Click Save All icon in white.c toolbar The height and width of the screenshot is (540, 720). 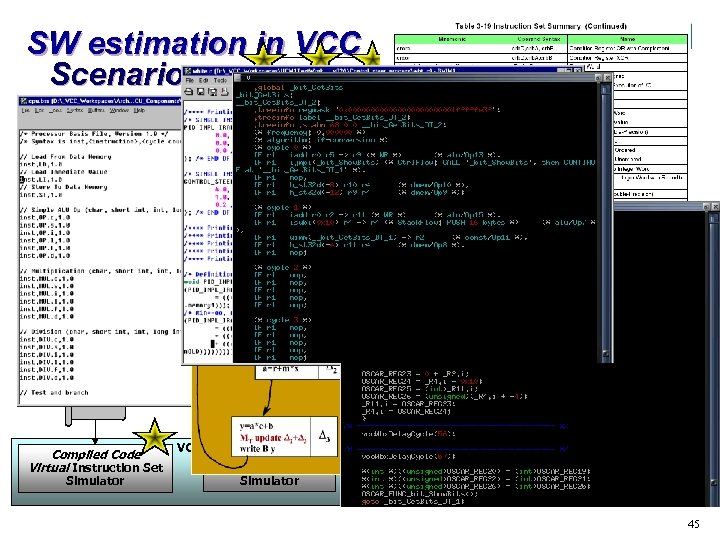[213, 92]
